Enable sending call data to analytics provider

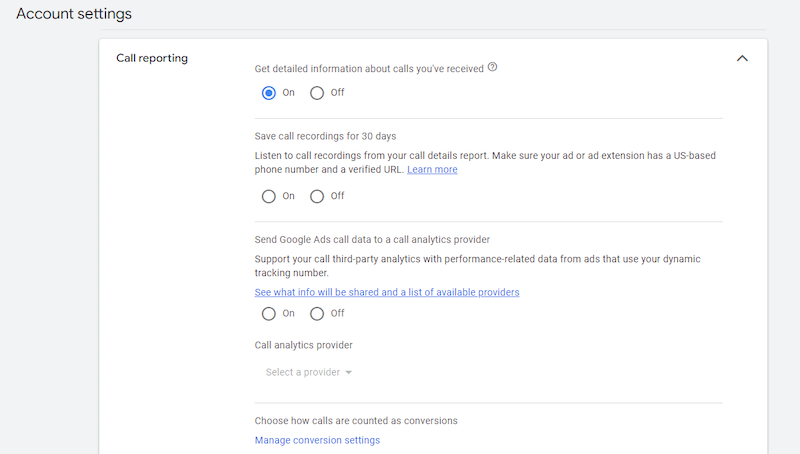[269, 314]
